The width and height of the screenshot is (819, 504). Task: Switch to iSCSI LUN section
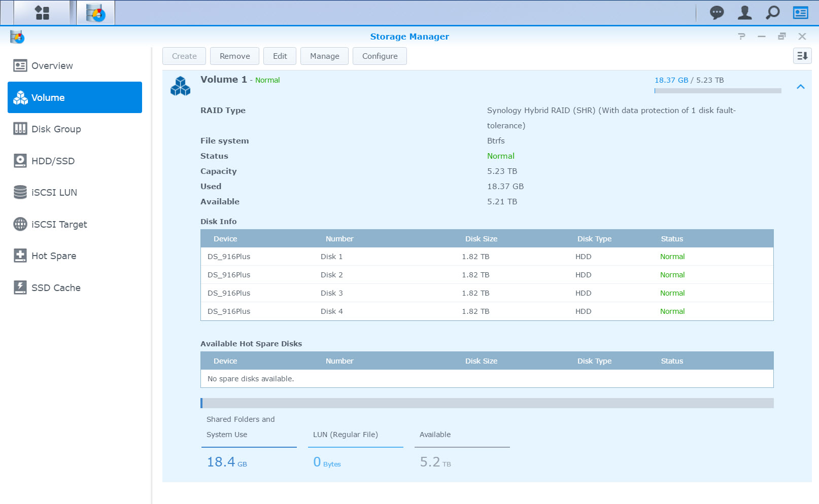(75, 192)
